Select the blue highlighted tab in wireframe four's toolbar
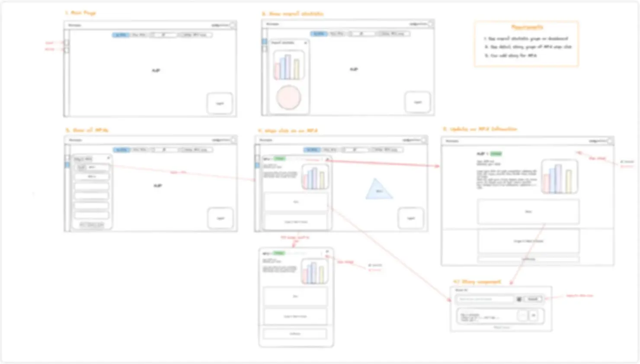The image size is (640, 364). [x=312, y=150]
